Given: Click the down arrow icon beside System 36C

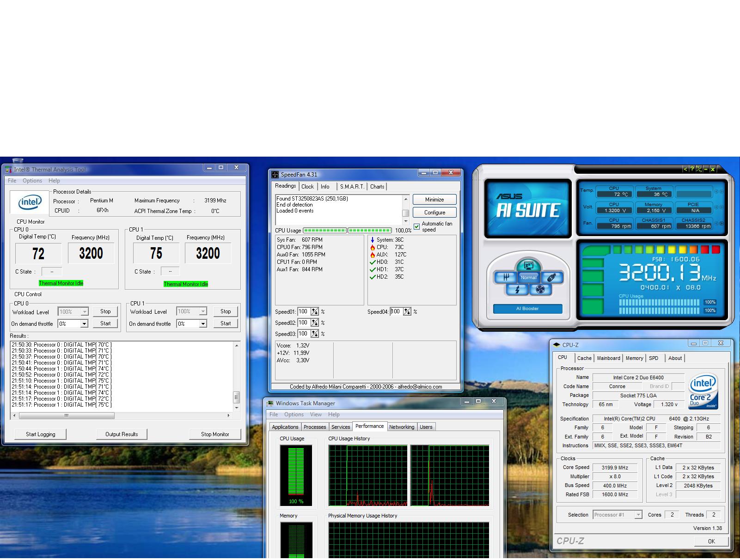Looking at the screenshot, I should point(373,240).
